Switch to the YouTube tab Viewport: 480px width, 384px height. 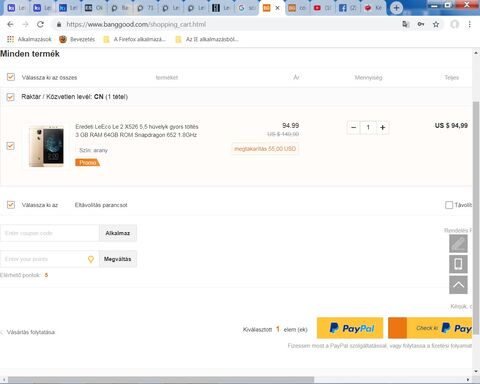322,8
